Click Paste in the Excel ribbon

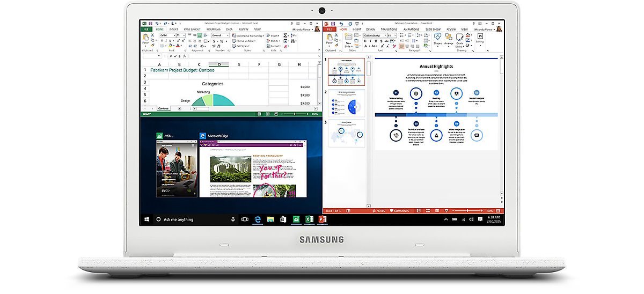point(145,40)
